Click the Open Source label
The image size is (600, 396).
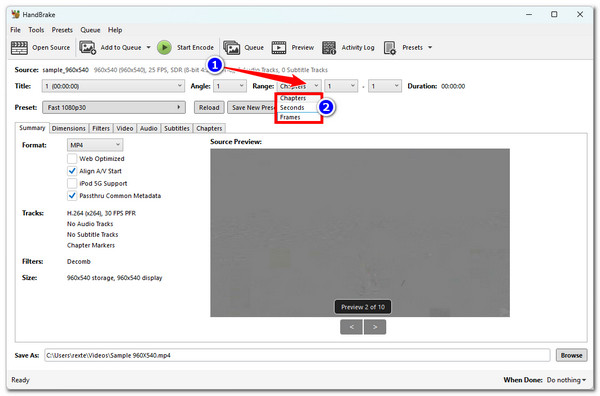point(51,47)
